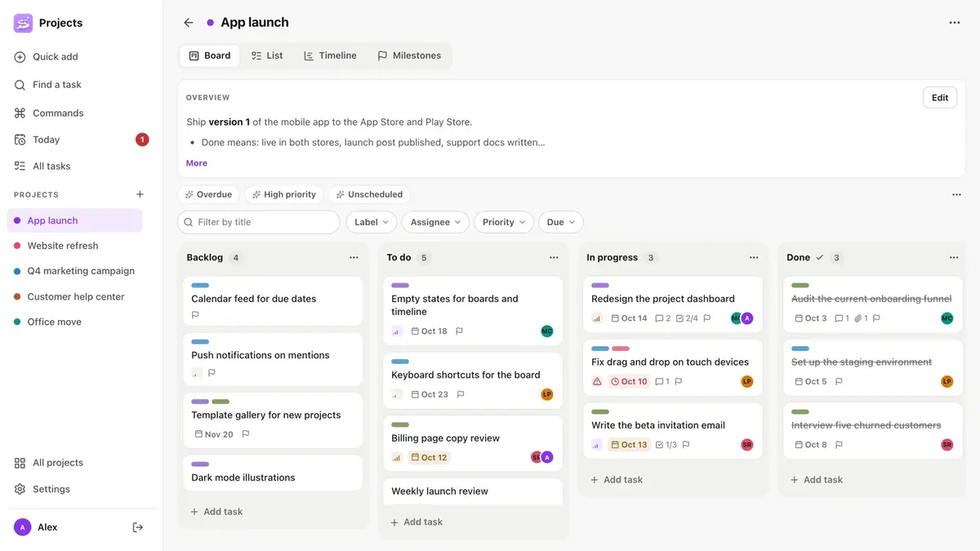Click LP avatar on Keyboard shortcuts card

(547, 394)
